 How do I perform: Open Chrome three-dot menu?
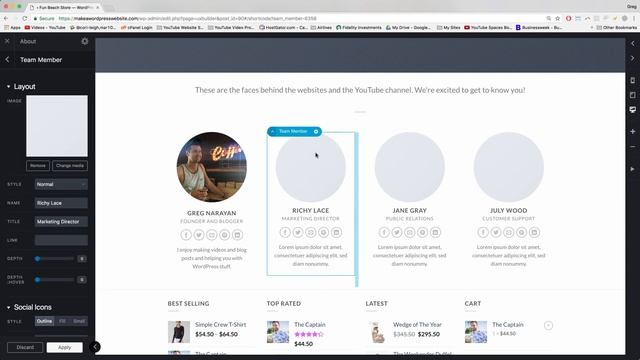point(634,18)
